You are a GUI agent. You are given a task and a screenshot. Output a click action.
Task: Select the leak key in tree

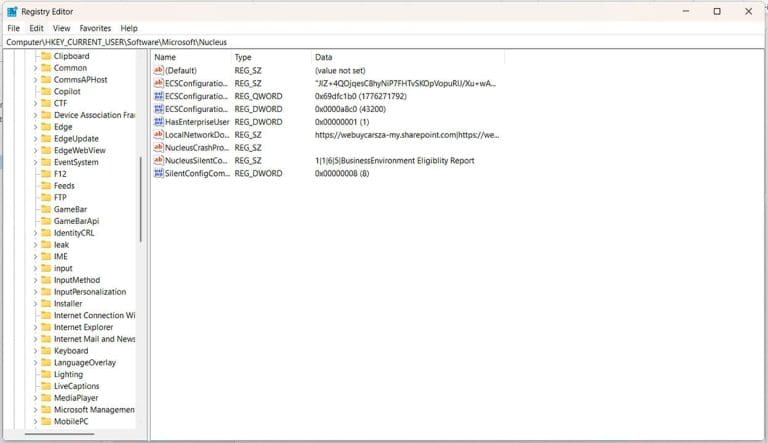click(61, 245)
